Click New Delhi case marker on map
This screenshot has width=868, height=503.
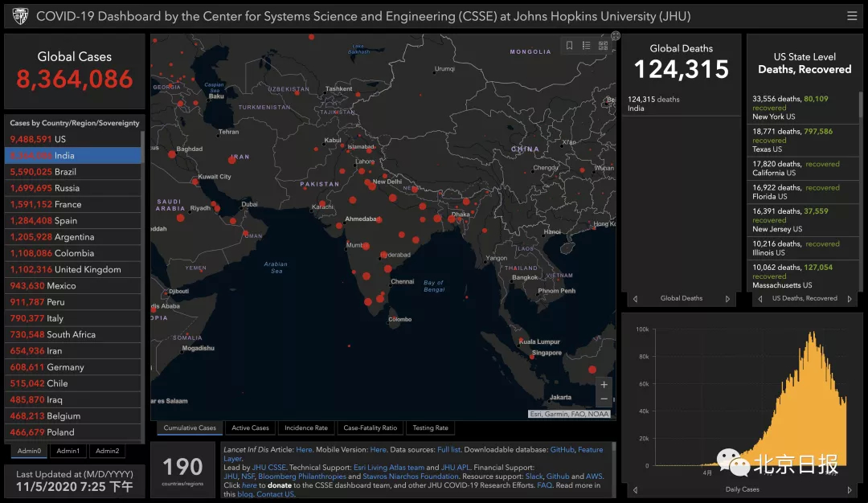click(x=372, y=186)
